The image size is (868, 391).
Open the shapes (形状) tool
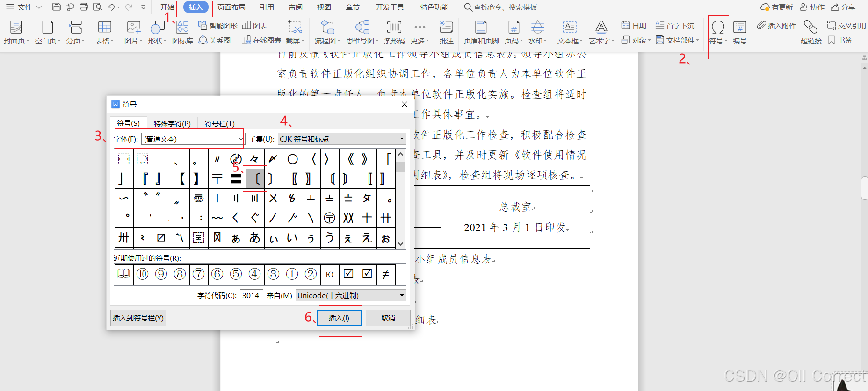coord(157,32)
